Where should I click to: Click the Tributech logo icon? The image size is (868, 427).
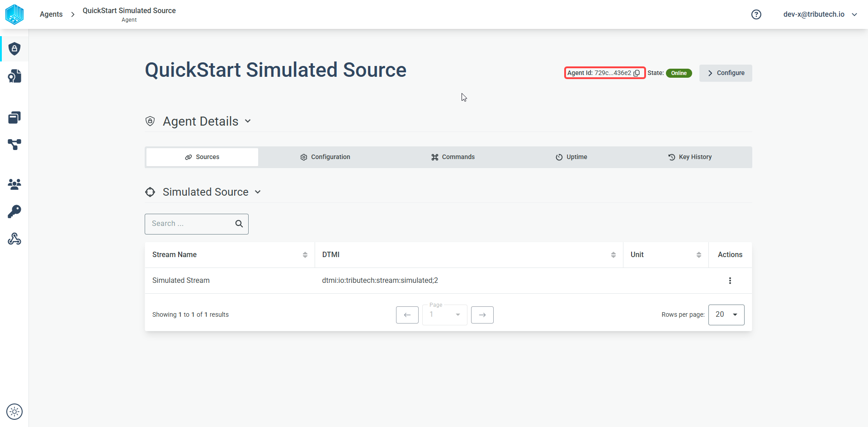pos(14,14)
